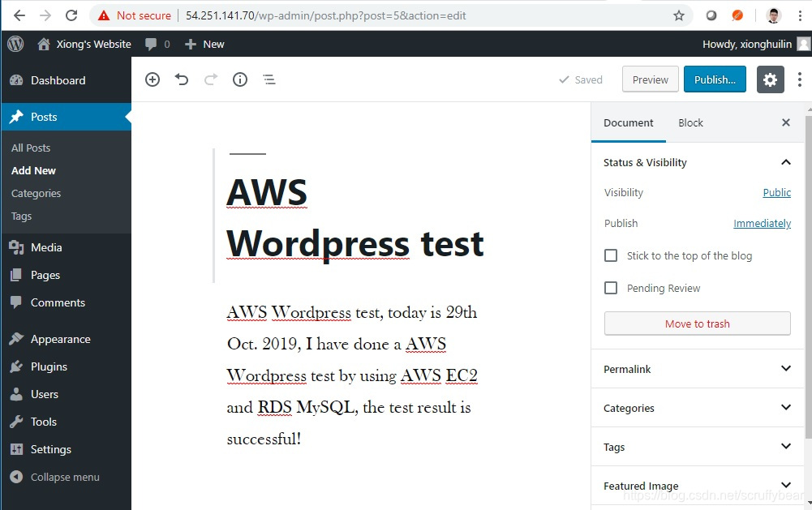Click the Posts menu heading

point(67,117)
